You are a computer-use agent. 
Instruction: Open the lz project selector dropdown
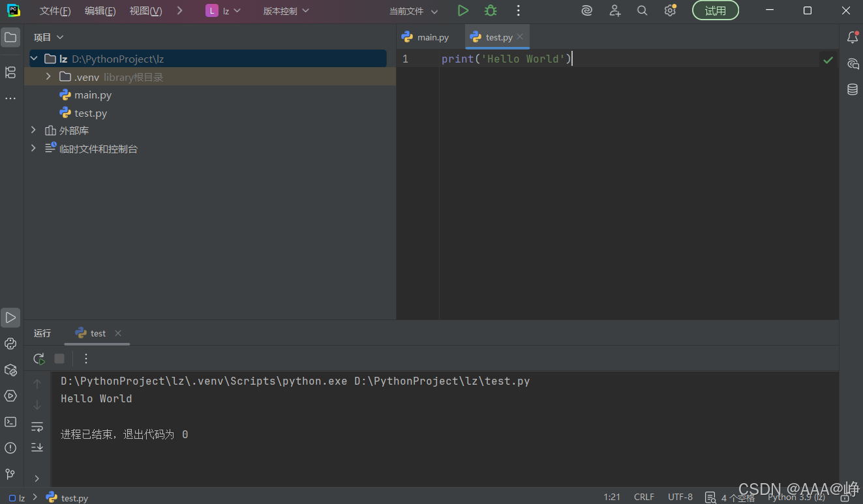click(x=223, y=10)
